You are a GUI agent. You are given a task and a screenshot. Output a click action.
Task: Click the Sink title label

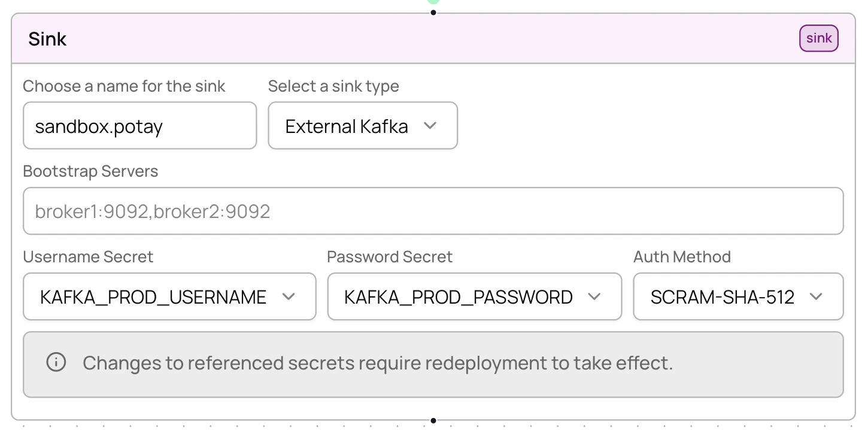(47, 38)
